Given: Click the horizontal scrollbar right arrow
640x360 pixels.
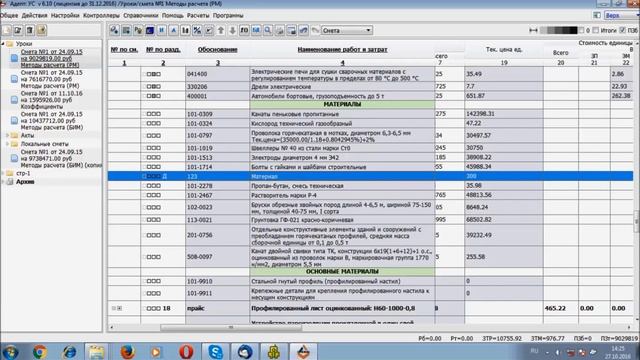Looking at the screenshot, I should coord(629,327).
